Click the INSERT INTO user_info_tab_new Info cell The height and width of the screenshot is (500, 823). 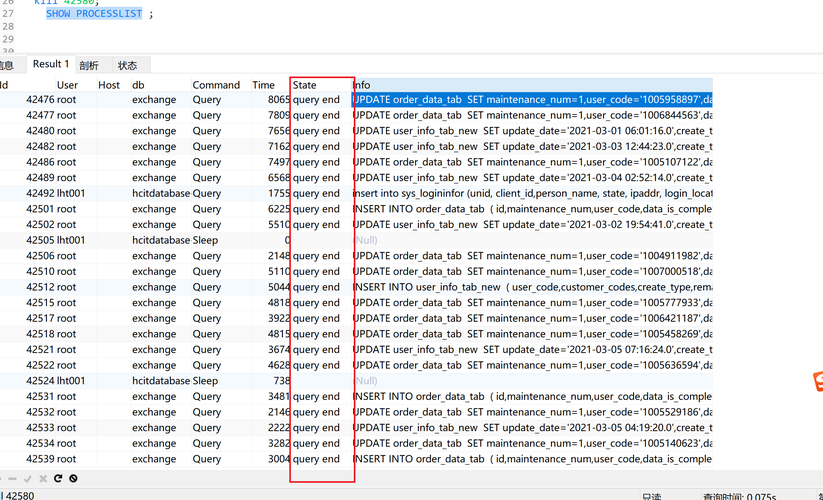pos(532,288)
